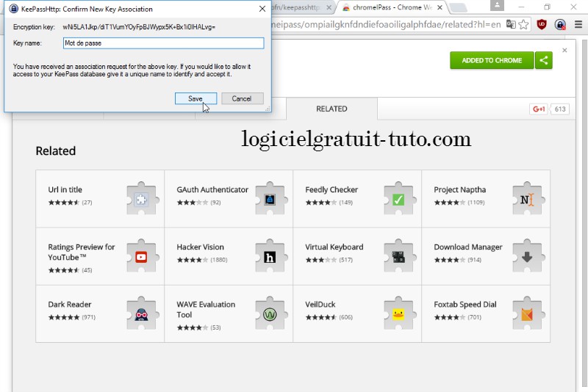Screen dimensions: 588x392
Task: Click the Foxtab Speed Dial title
Action: (465, 304)
